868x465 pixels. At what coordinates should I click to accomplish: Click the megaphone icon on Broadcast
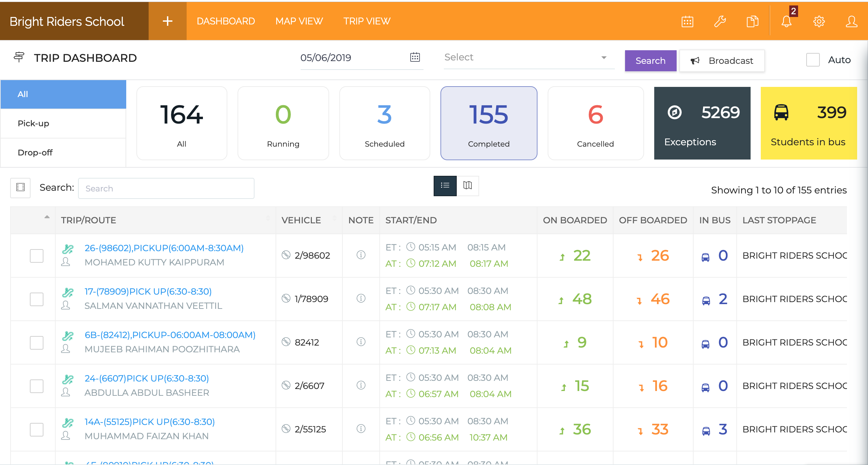(x=695, y=61)
